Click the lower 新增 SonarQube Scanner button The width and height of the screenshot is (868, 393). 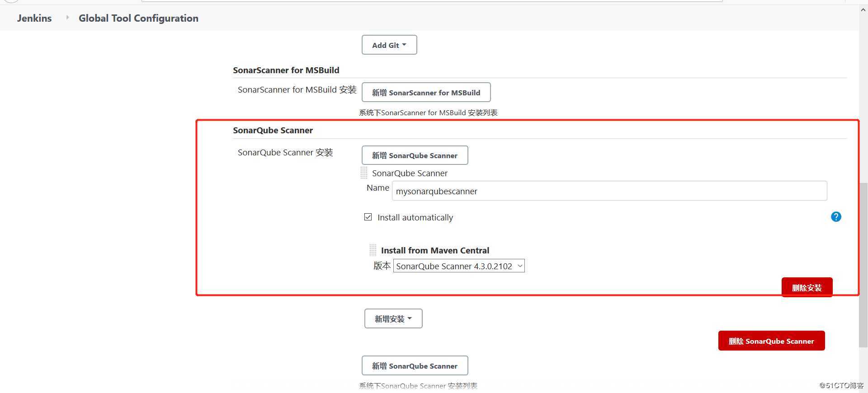point(415,365)
